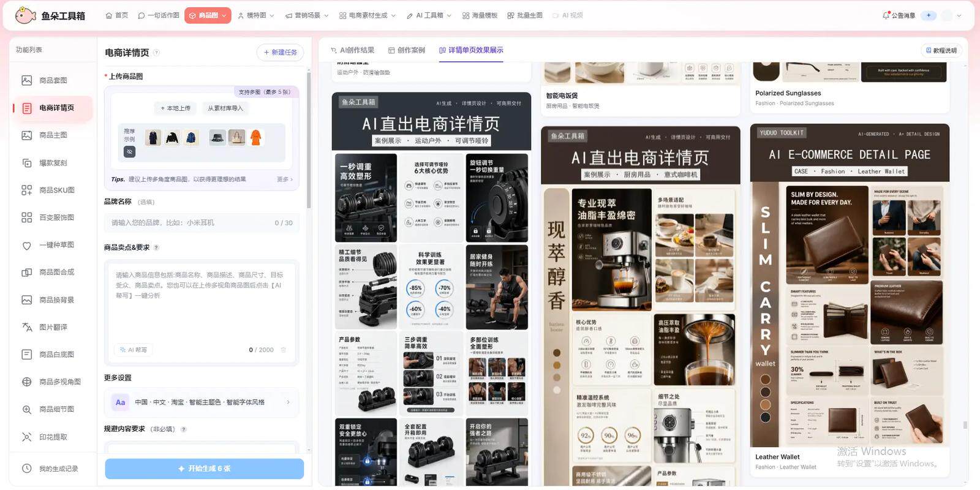Screen dimensions: 980x490
Task: Click the 新建任务 button
Action: 280,53
